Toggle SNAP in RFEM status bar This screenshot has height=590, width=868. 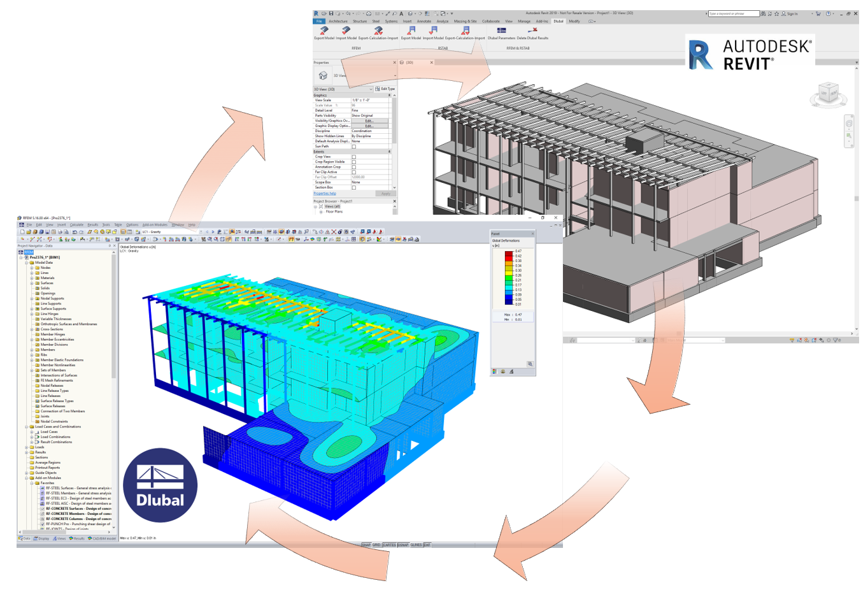(366, 545)
